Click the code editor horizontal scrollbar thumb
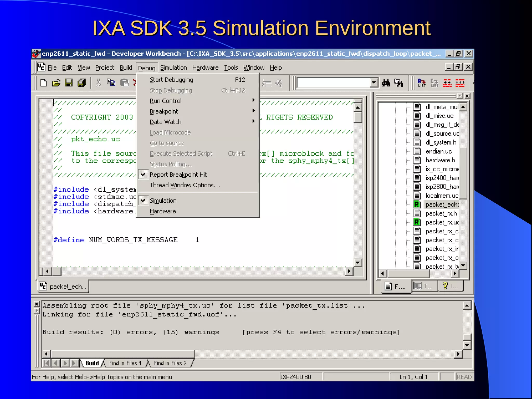 click(57, 271)
